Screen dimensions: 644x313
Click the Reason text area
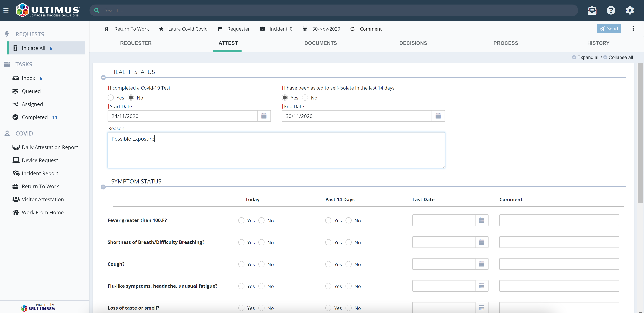tap(276, 150)
